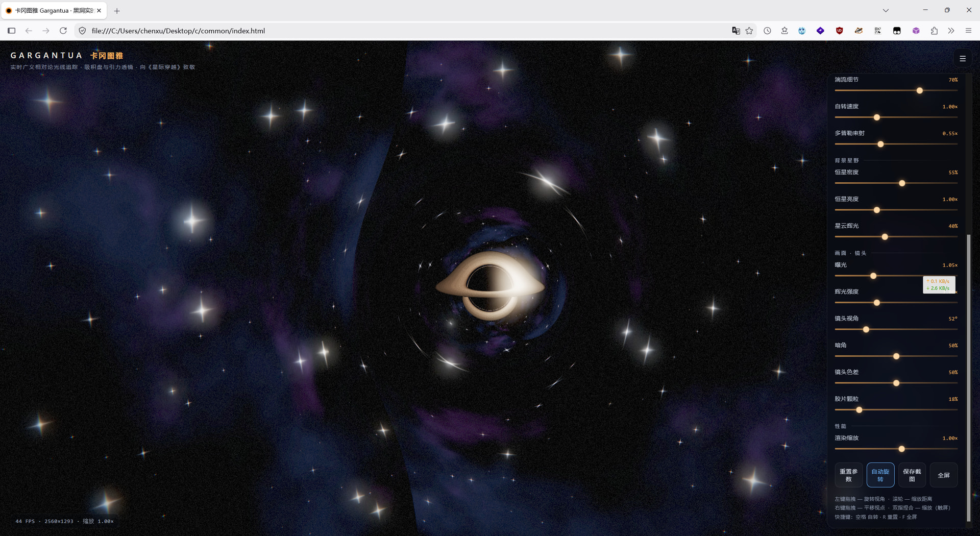Screen dimensions: 980x536
Task: Minimize the browser window
Action: 925,10
